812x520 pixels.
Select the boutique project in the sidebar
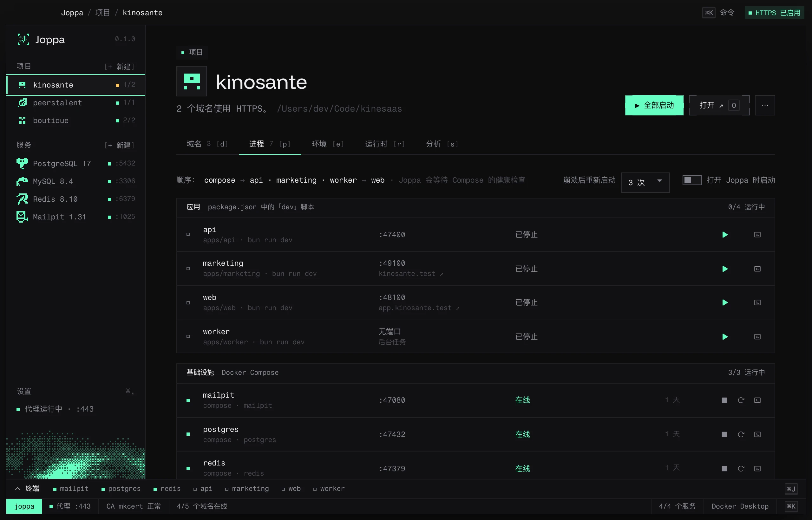pos(76,120)
